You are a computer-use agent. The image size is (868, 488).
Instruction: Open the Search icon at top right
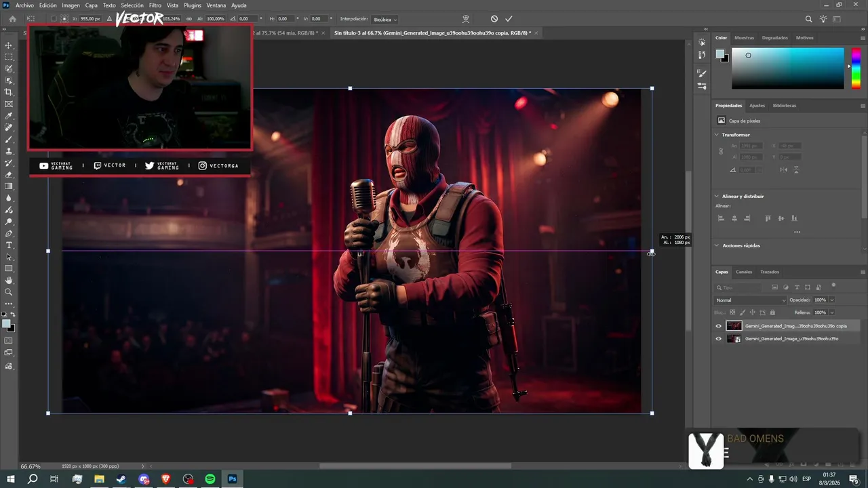[808, 19]
